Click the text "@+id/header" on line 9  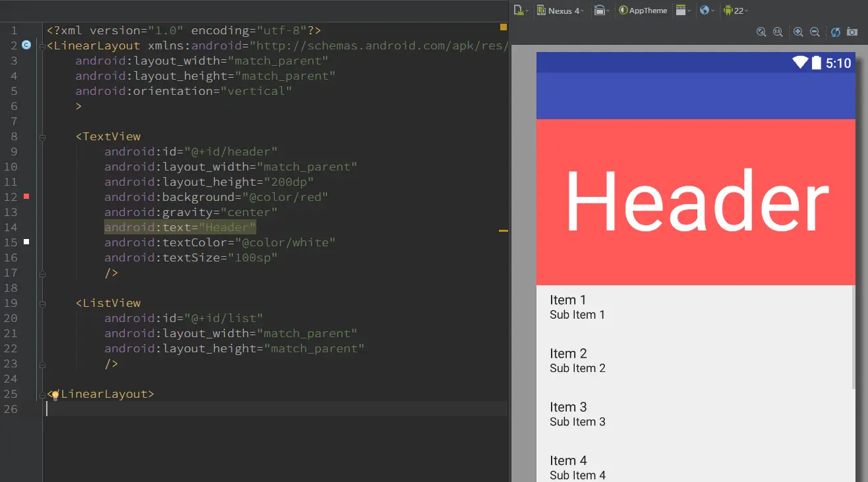point(231,151)
